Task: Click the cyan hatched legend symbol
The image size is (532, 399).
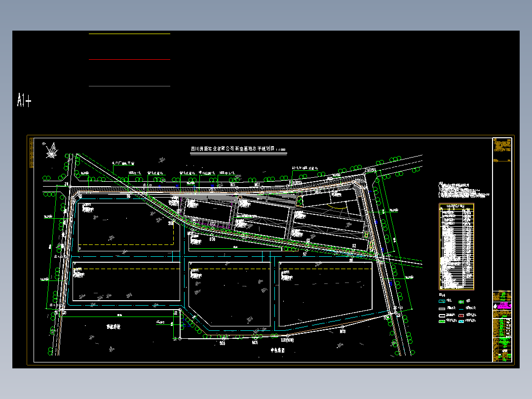Action: (x=442, y=301)
